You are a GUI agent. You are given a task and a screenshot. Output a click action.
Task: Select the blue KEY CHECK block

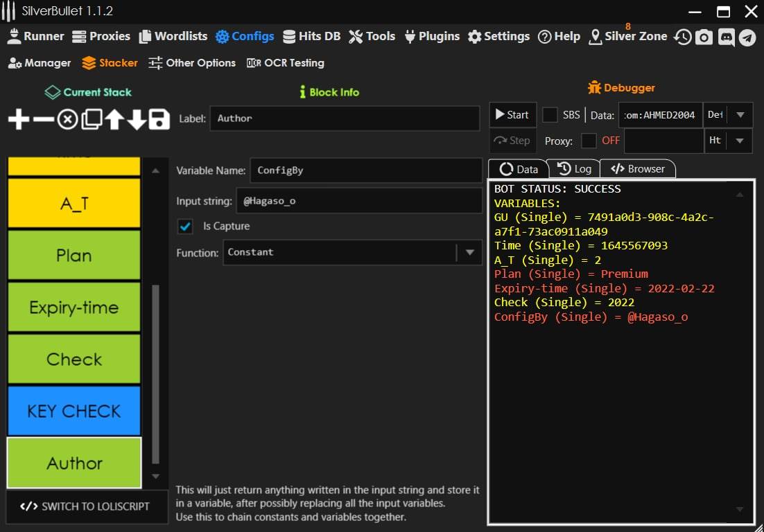(74, 411)
